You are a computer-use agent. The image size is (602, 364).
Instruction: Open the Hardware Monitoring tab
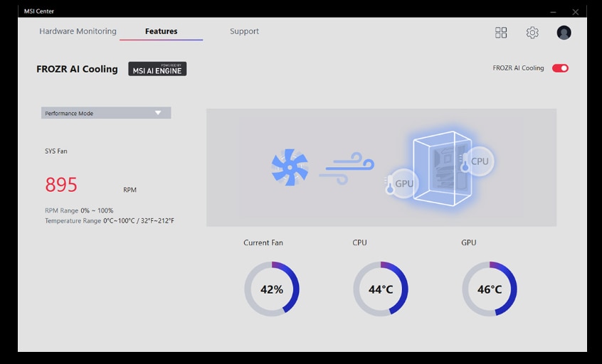[78, 31]
